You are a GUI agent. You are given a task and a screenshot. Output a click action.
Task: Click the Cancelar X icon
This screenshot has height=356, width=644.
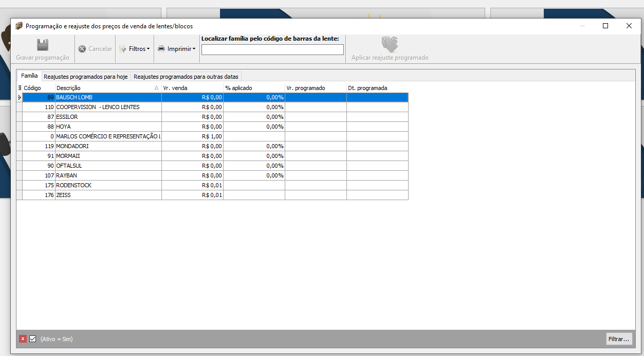point(82,49)
